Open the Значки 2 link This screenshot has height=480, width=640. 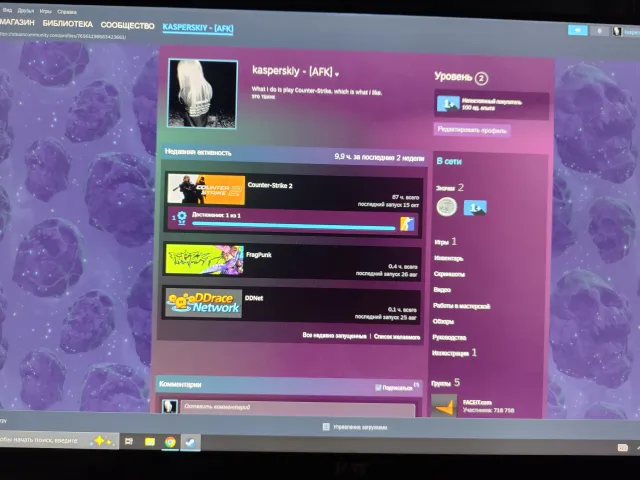coord(450,188)
